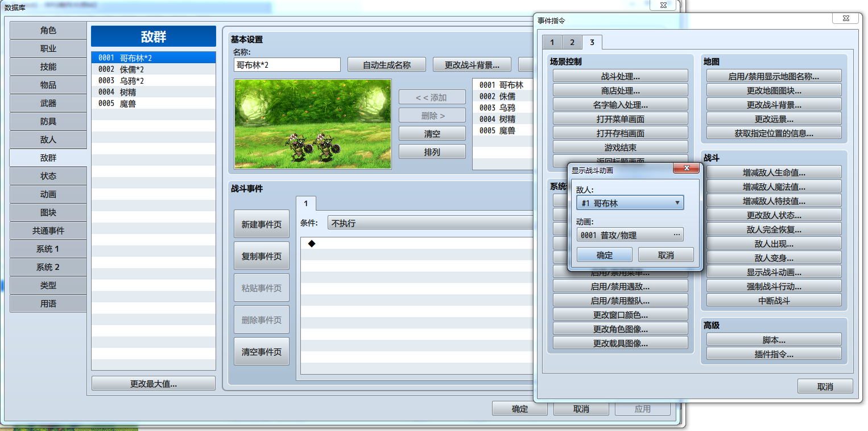Choose the 增减敌人生命值 command
Viewport: 868px width, 431px height.
click(x=774, y=172)
